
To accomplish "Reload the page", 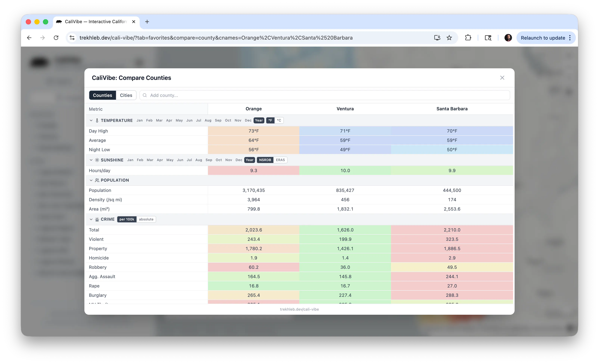I will [56, 38].
